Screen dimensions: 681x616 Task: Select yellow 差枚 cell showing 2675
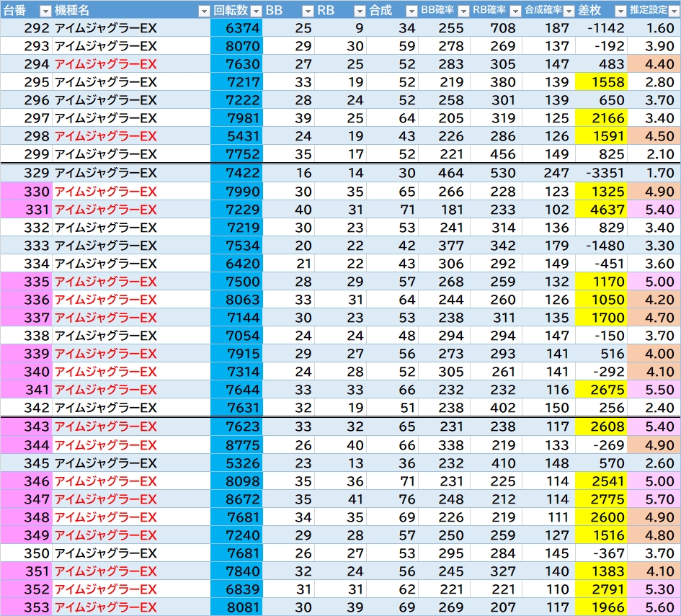click(x=602, y=390)
